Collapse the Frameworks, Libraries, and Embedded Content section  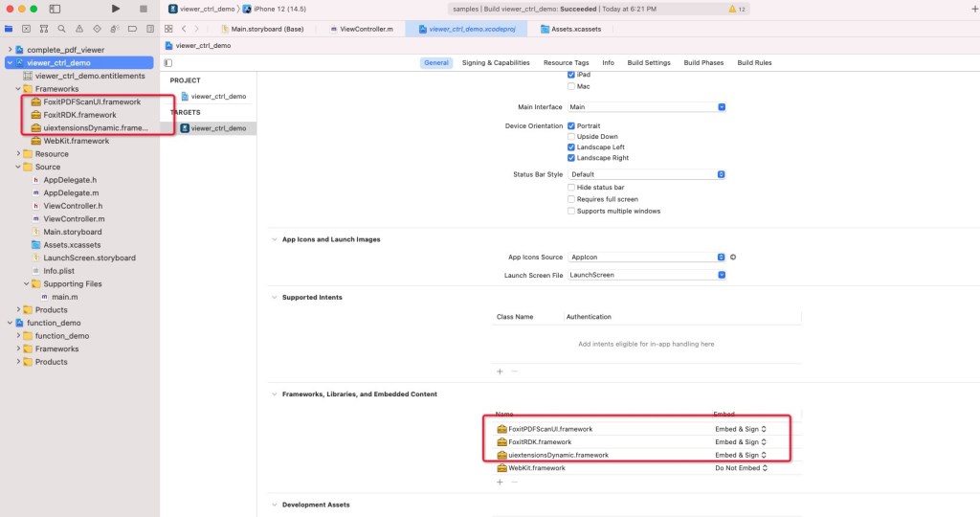[x=275, y=394]
